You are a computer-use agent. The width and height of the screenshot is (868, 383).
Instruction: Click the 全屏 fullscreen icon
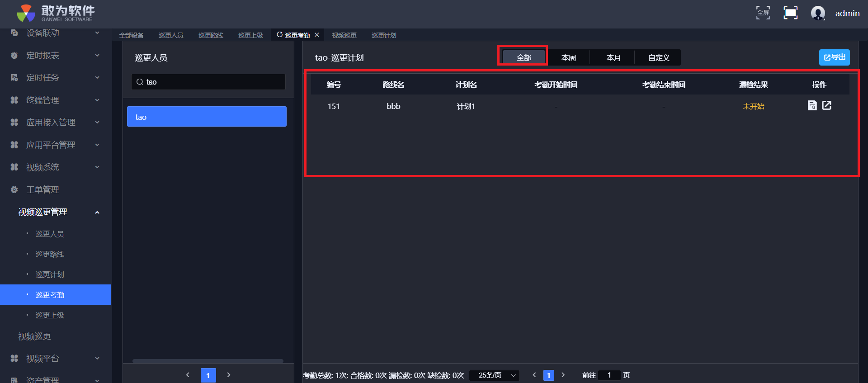(x=763, y=13)
